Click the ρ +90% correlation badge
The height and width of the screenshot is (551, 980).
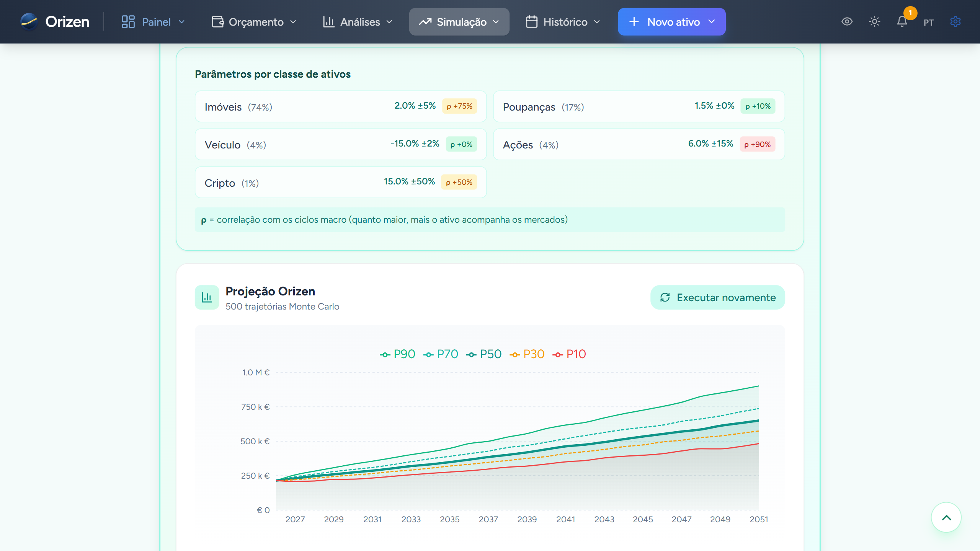point(757,144)
